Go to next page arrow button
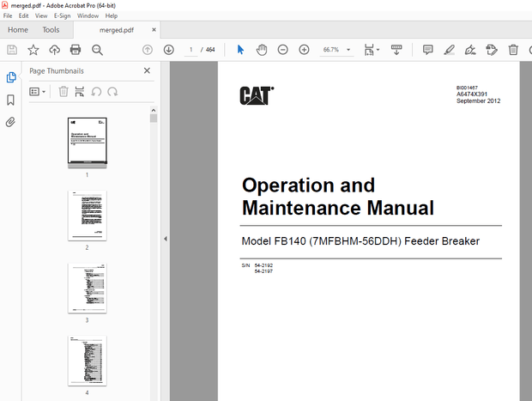The height and width of the screenshot is (401, 532). (169, 50)
